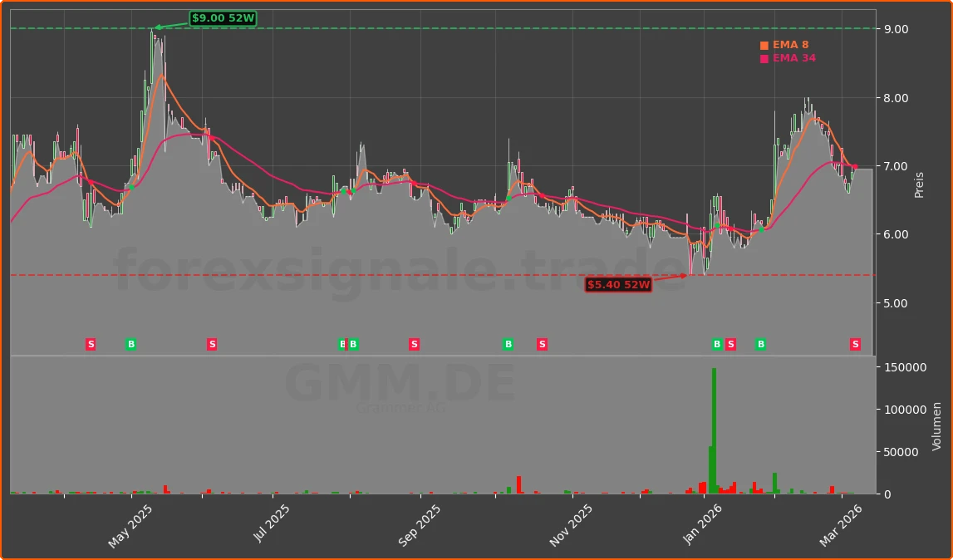Screen dimensions: 953x560
Task: Select the green B buy marker near May 2025
Action: click(130, 343)
